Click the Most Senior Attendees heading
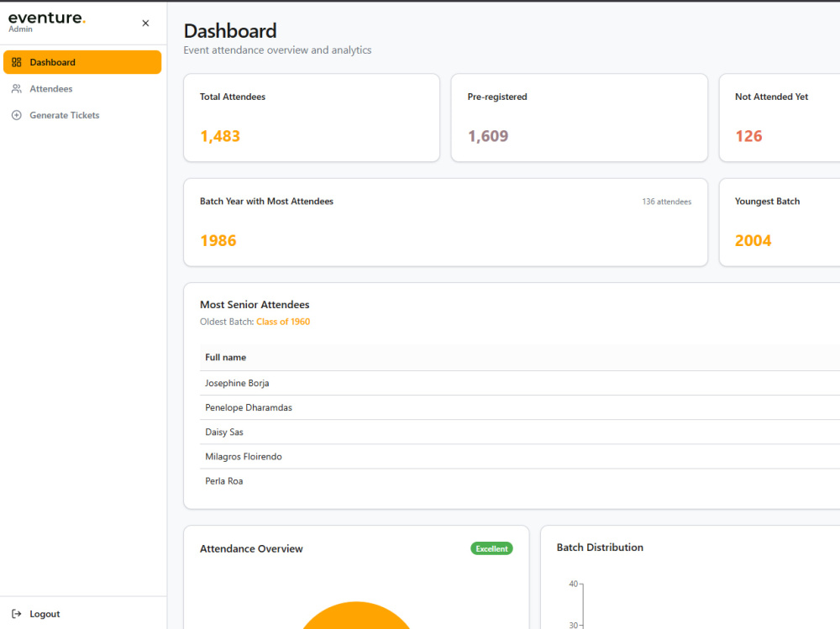Screen dimensions: 840x629 [x=255, y=305]
